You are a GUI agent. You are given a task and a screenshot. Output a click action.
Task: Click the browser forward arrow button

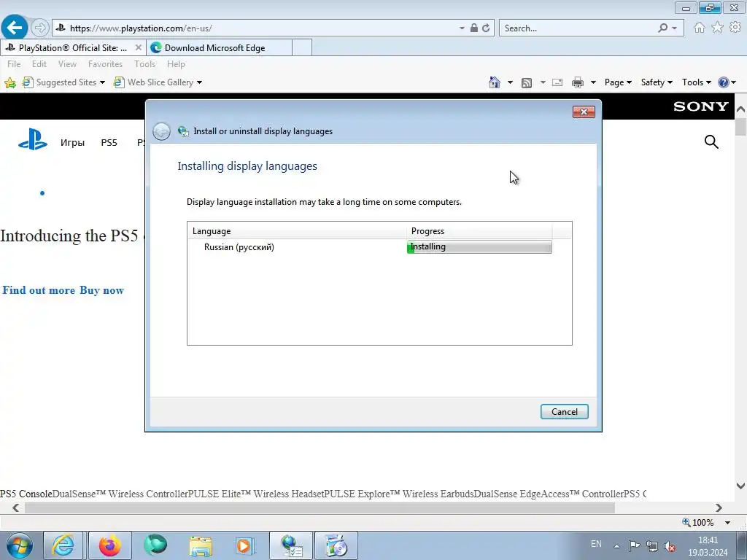click(x=40, y=28)
